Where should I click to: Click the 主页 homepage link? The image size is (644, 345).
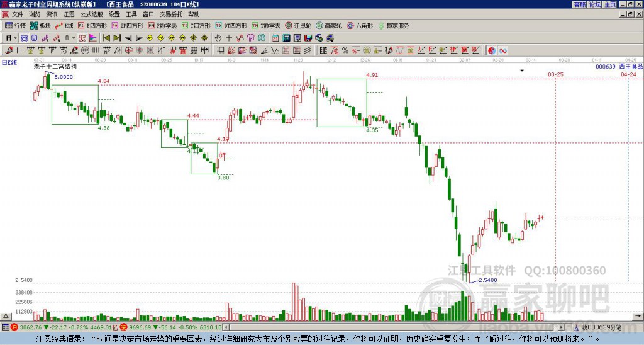click(610, 4)
